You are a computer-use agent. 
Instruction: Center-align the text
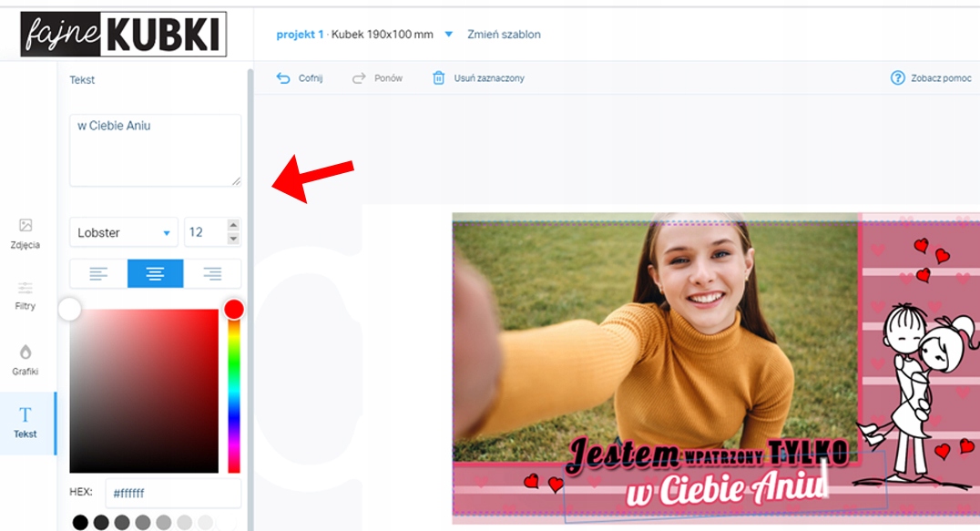pyautogui.click(x=155, y=273)
